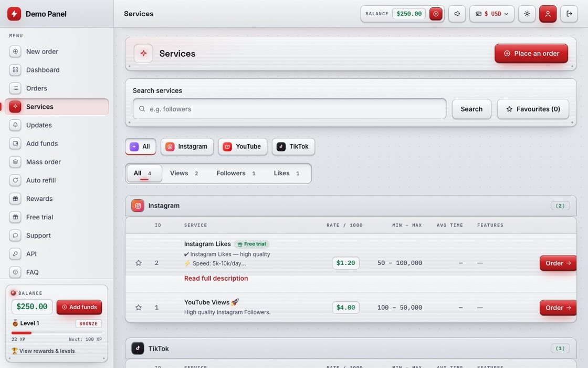Go to Dashboard in sidebar
Screen dimensions: 588x368
(x=57, y=70)
